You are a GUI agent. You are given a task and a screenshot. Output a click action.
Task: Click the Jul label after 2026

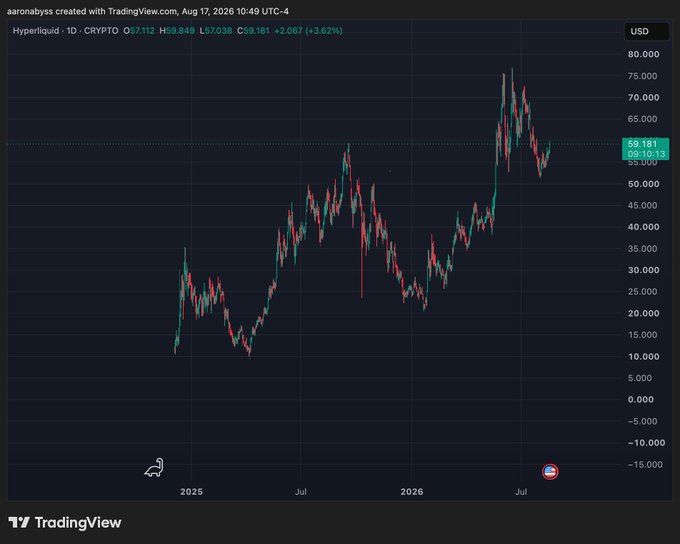(521, 492)
